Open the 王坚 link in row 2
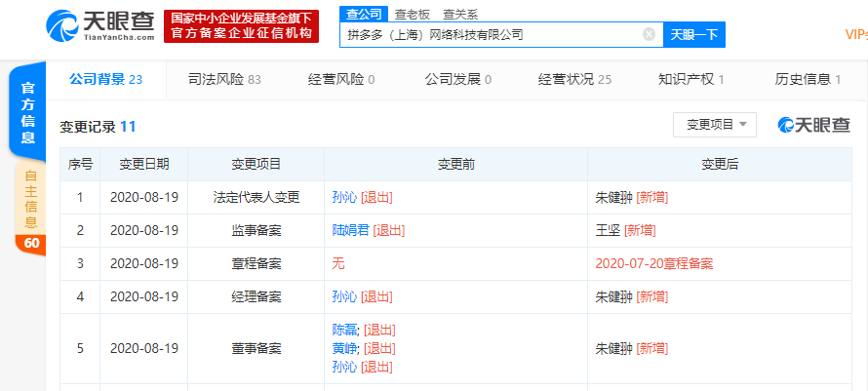This screenshot has width=868, height=391. (607, 230)
